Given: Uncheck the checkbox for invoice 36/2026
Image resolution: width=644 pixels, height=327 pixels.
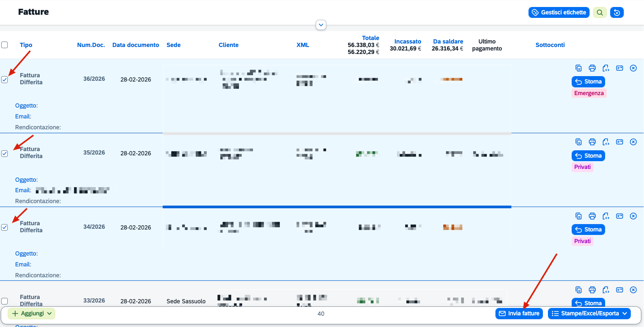Looking at the screenshot, I should pos(5,80).
